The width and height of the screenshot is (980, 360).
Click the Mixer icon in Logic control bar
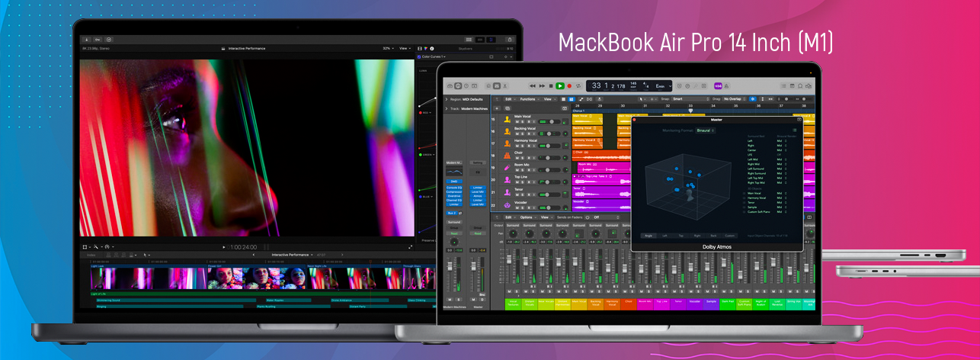pyautogui.click(x=497, y=86)
